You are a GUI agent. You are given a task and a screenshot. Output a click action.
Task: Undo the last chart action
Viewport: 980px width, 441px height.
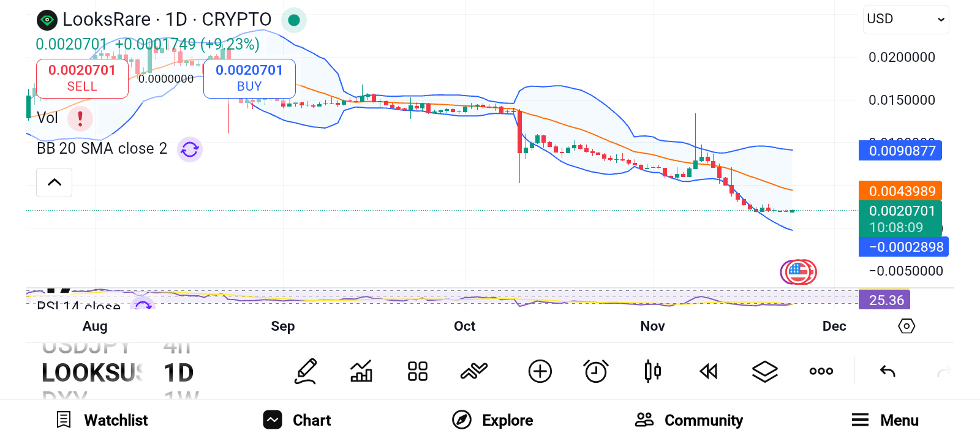tap(888, 371)
